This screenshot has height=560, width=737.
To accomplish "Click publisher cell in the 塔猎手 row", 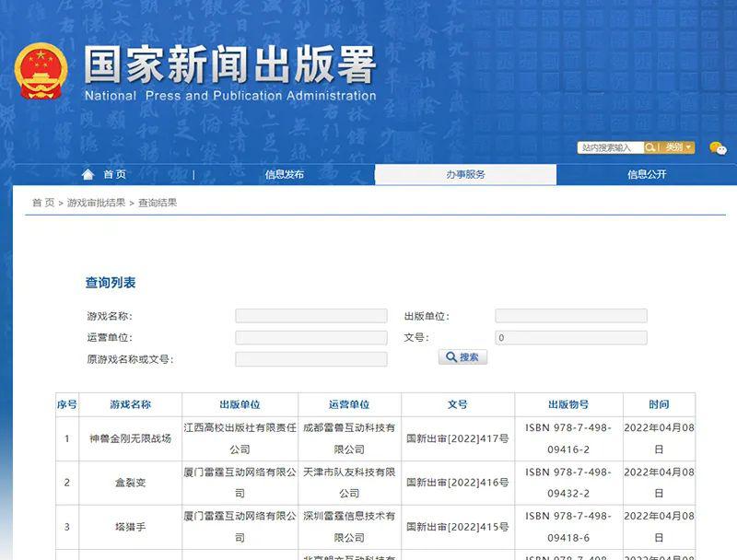I will pyautogui.click(x=240, y=527).
